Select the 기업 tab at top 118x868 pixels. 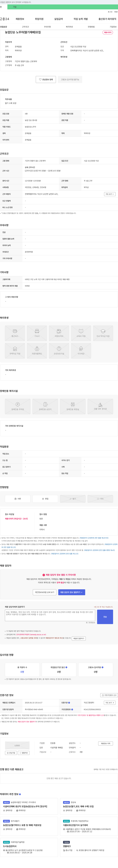point(15,7)
